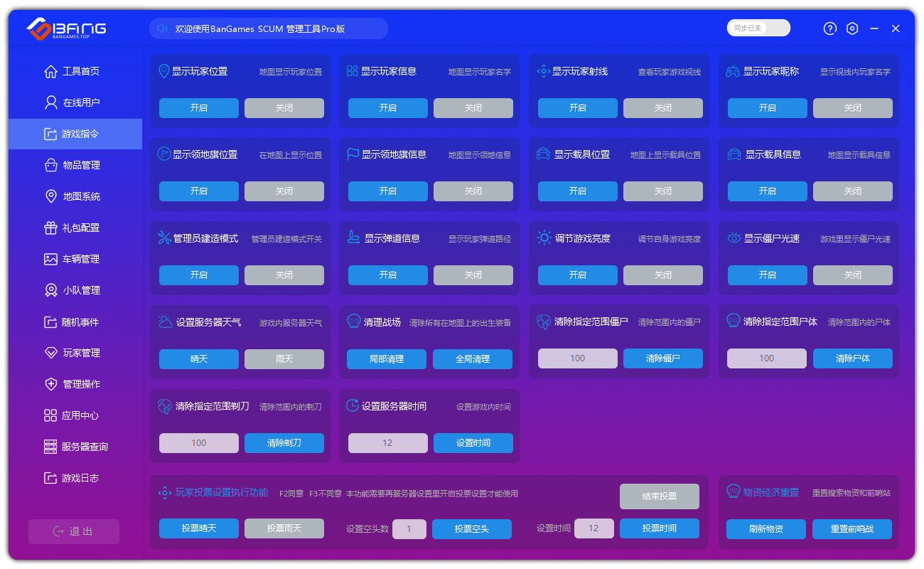The width and height of the screenshot is (924, 569).
Task: Click the BanGames logo
Action: (x=67, y=28)
